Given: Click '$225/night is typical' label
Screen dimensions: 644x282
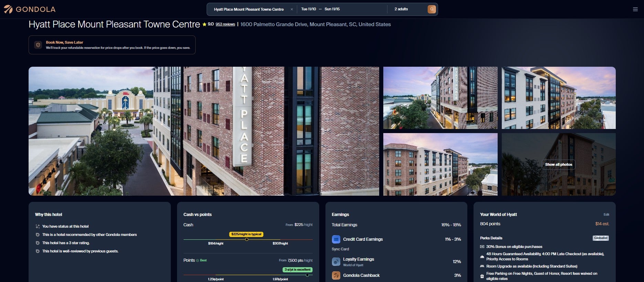Looking at the screenshot, I should 247,234.
